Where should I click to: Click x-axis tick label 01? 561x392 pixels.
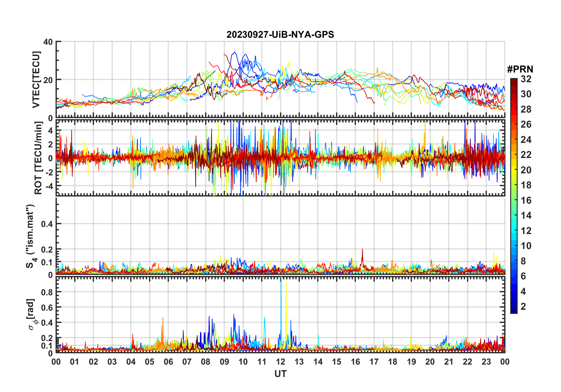pos(75,362)
